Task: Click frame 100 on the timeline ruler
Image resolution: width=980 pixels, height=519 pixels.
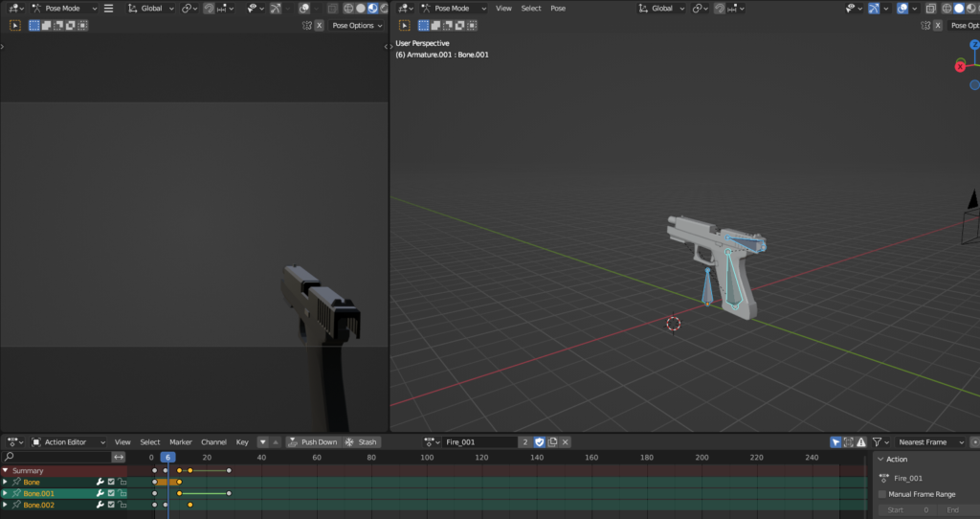Action: (427, 458)
